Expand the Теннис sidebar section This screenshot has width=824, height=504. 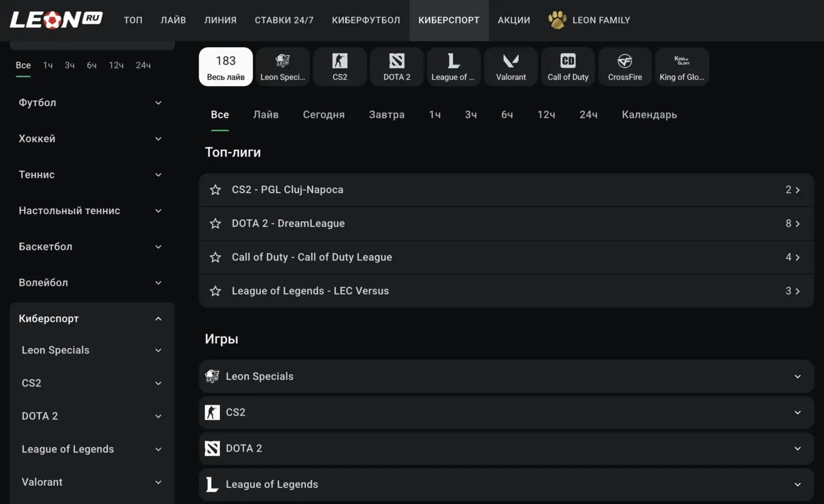pos(158,175)
